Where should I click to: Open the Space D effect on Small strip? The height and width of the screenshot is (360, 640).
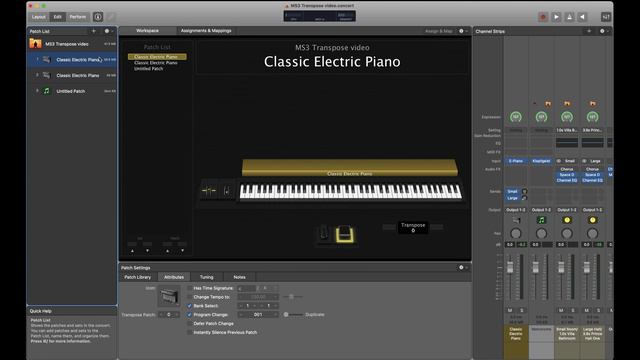coord(567,175)
